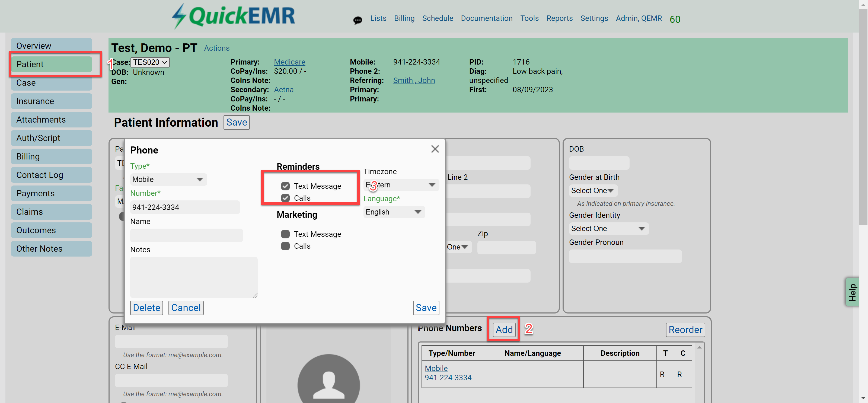The width and height of the screenshot is (868, 403).
Task: Enable Marketing Calls checkbox
Action: (285, 246)
